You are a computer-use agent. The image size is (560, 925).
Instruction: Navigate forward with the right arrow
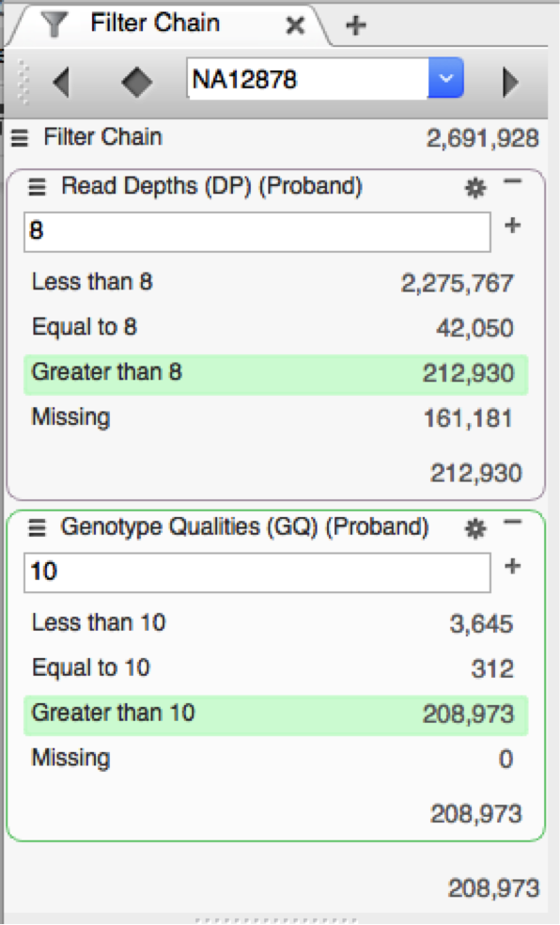tap(511, 80)
